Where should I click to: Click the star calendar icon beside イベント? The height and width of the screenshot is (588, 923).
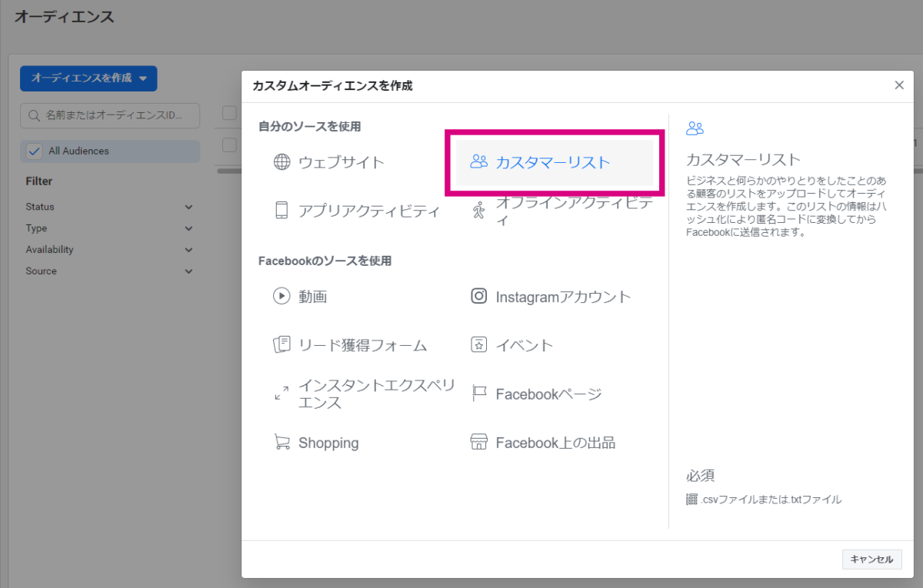(478, 344)
